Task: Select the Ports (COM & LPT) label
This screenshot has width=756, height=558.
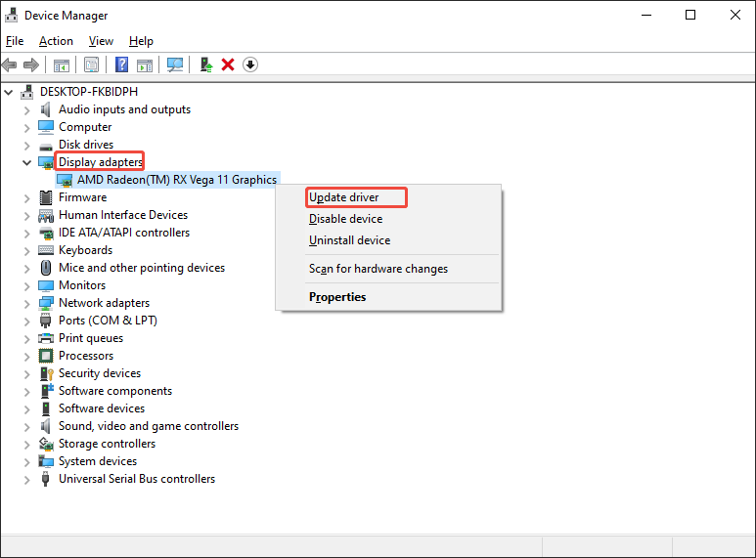Action: coord(108,321)
